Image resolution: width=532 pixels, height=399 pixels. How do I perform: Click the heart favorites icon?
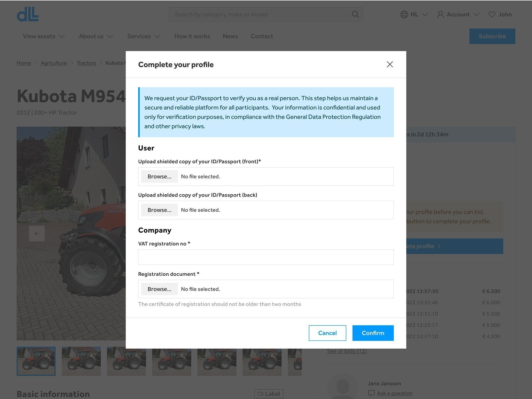tap(492, 15)
